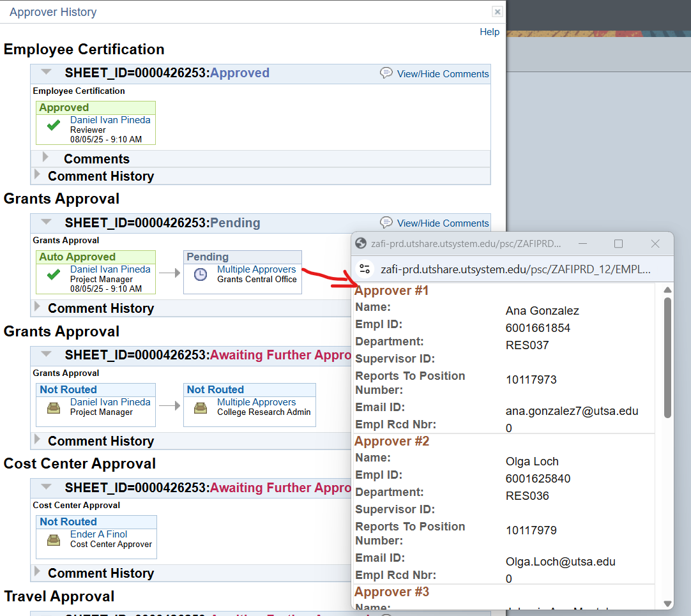This screenshot has width=691, height=616.
Task: Click the Travel Approval heading
Action: point(59,596)
